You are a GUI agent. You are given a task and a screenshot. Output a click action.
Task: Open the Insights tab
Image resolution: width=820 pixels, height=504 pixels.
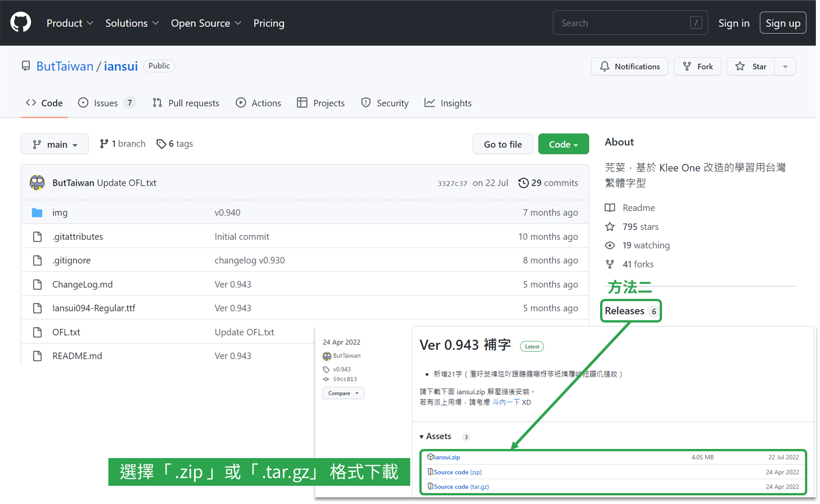(448, 103)
